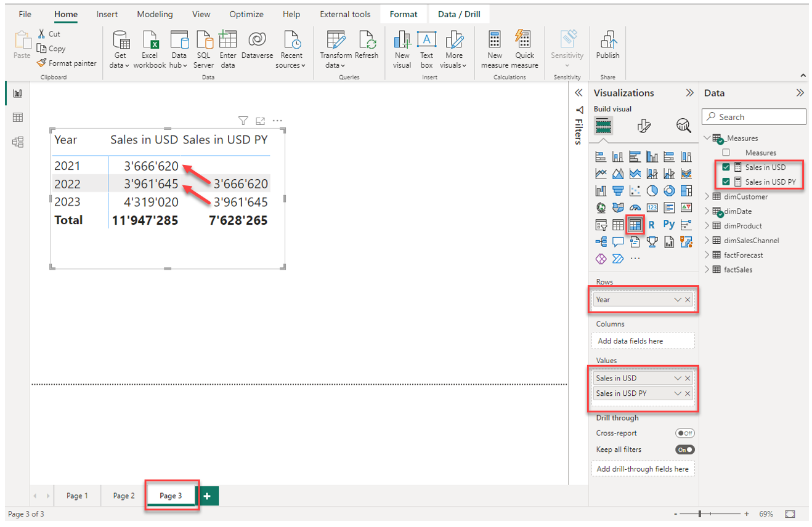Toggle Keep all filters switch

[684, 449]
